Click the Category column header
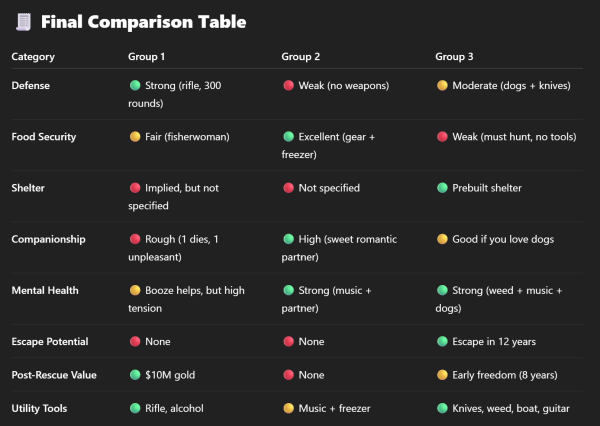This screenshot has width=600, height=426. 33,56
